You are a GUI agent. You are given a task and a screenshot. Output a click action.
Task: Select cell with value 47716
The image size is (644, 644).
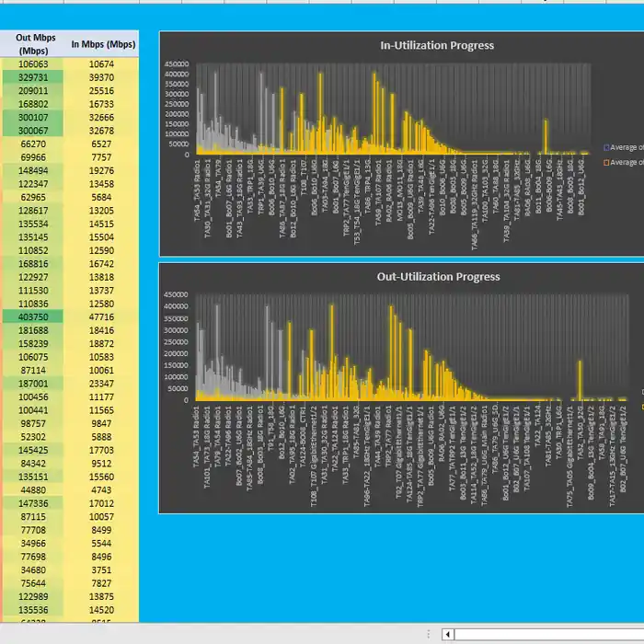click(x=101, y=317)
